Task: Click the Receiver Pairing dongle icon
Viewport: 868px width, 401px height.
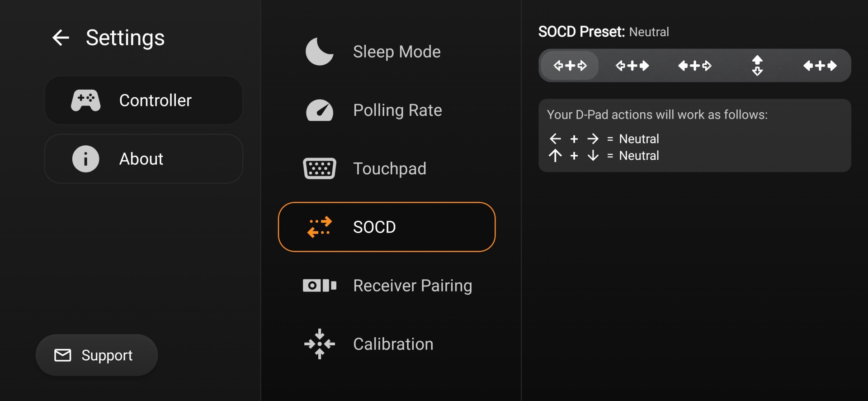Action: click(x=320, y=286)
